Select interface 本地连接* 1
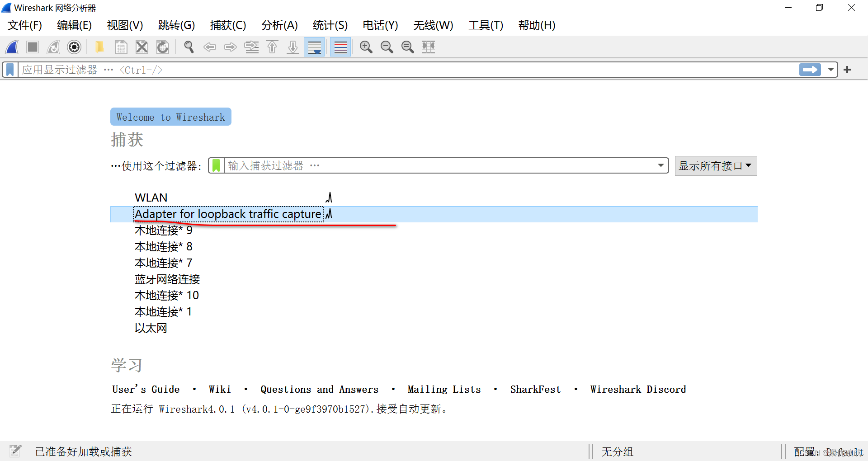Screen dimensions: 868x461 click(164, 311)
